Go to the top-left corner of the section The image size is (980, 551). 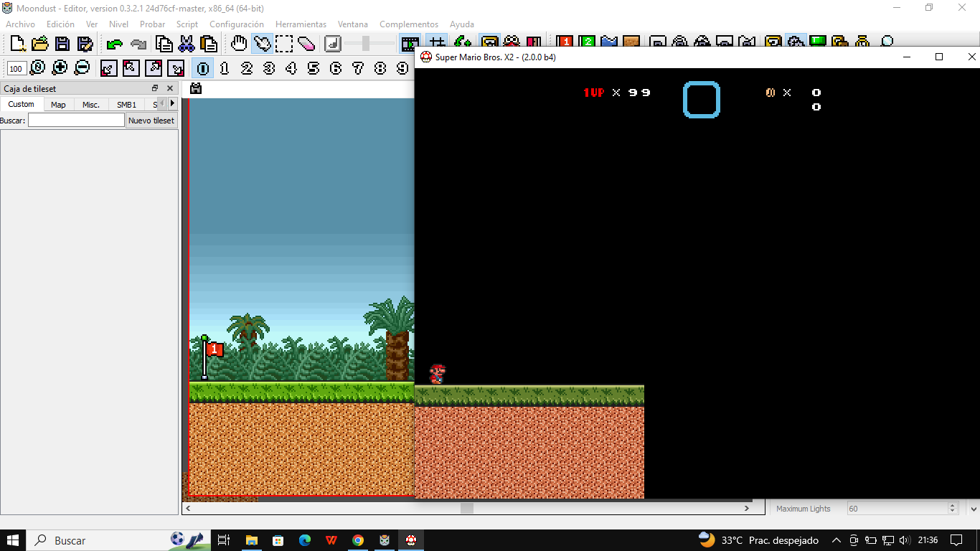[131, 68]
